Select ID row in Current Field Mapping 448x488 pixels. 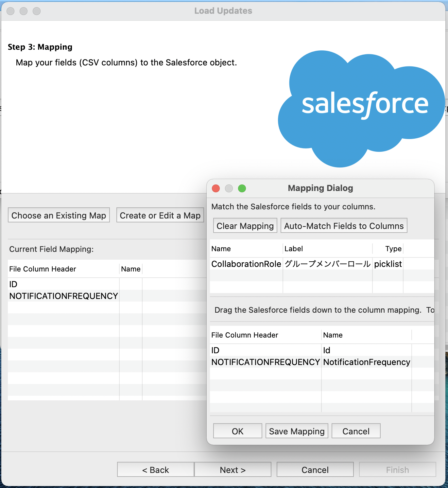point(107,284)
